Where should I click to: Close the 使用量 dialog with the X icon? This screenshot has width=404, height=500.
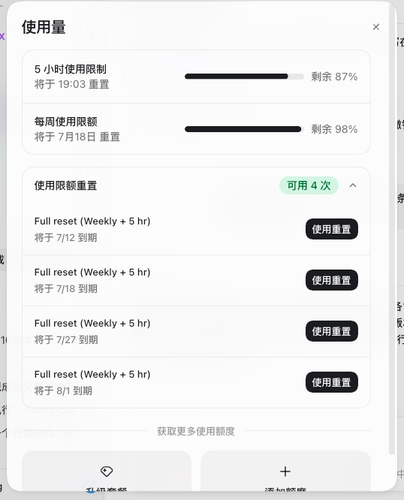(x=376, y=27)
